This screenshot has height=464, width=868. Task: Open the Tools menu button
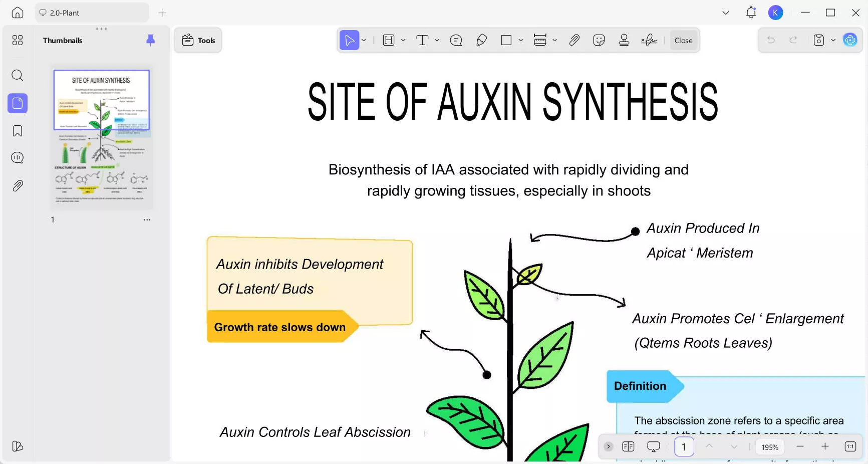pos(198,40)
